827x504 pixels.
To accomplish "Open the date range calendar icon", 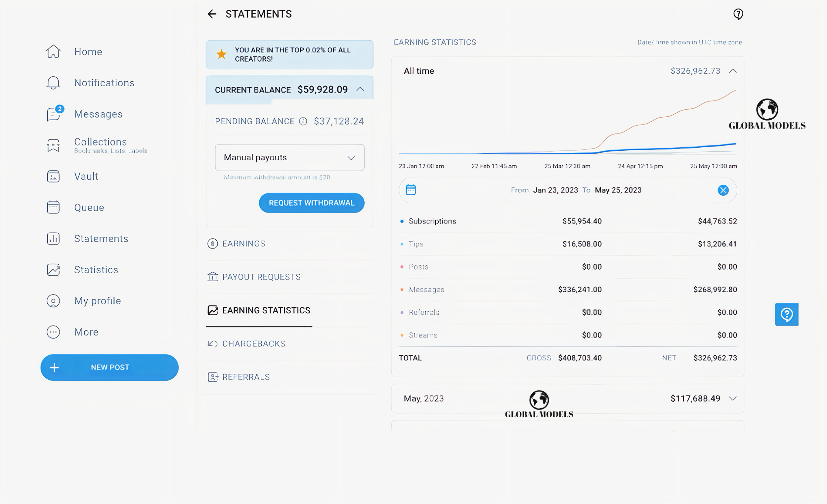I will (x=411, y=190).
